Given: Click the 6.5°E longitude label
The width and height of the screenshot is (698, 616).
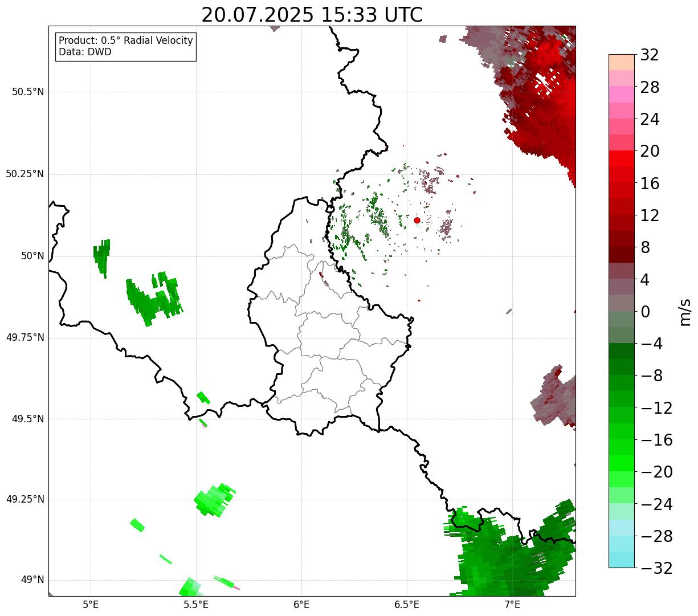Looking at the screenshot, I should click(x=407, y=605).
